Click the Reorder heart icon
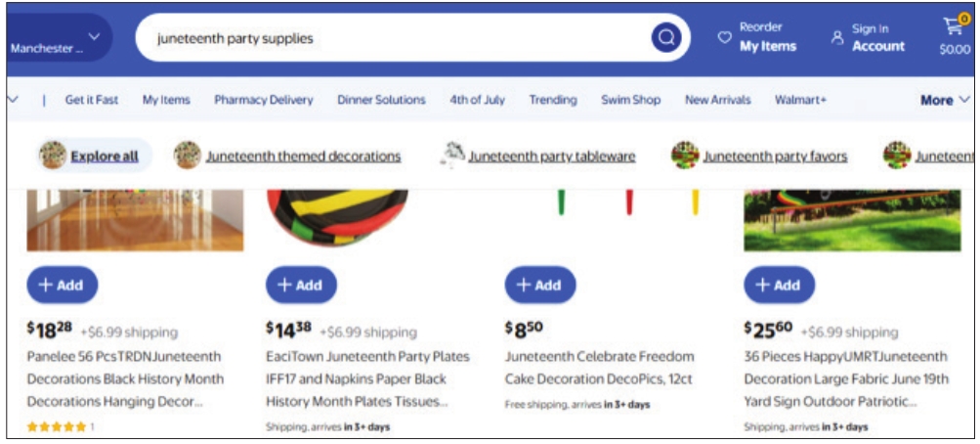 724,38
